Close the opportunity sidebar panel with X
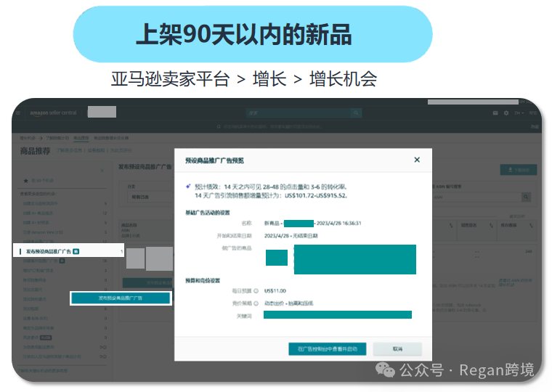This screenshot has height=392, width=552. 102,171
